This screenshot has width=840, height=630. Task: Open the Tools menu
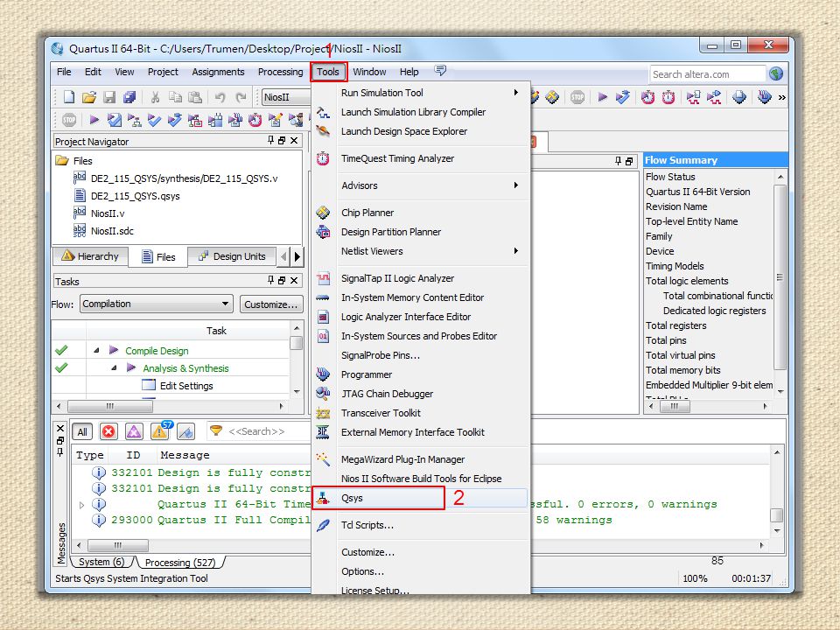tap(328, 72)
